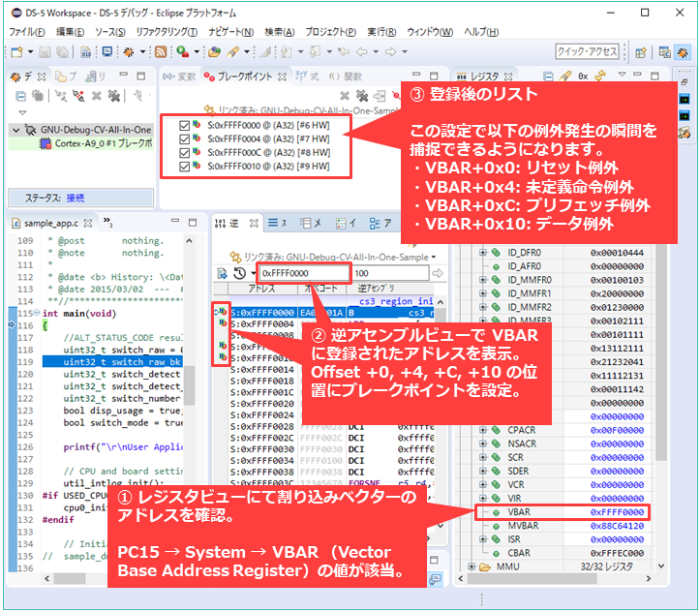Switch to the 変数 tab

pyautogui.click(x=179, y=76)
